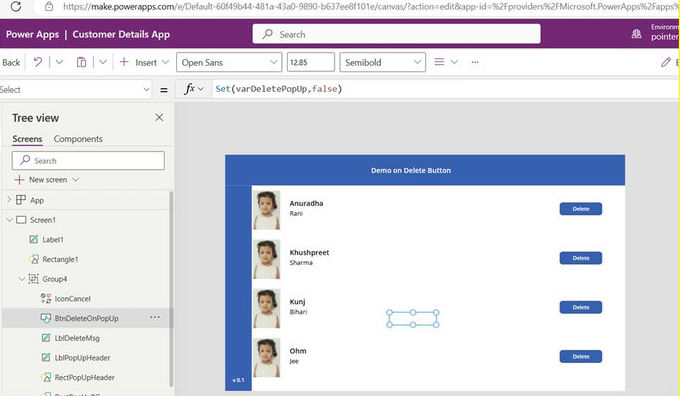The image size is (680, 396).
Task: Open the undo history chevron
Action: 59,62
